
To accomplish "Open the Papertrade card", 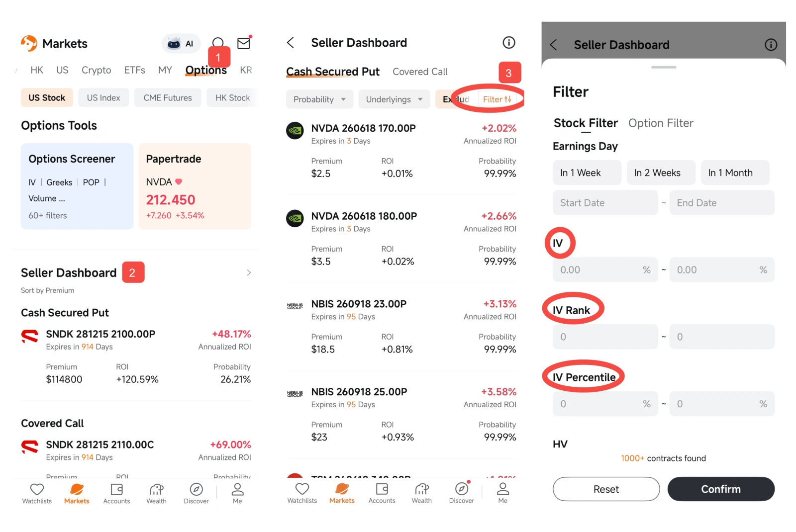I will [195, 186].
